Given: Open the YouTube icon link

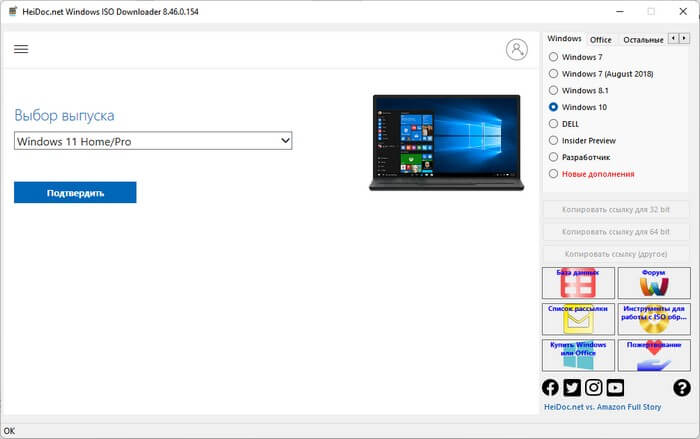Looking at the screenshot, I should 615,388.
